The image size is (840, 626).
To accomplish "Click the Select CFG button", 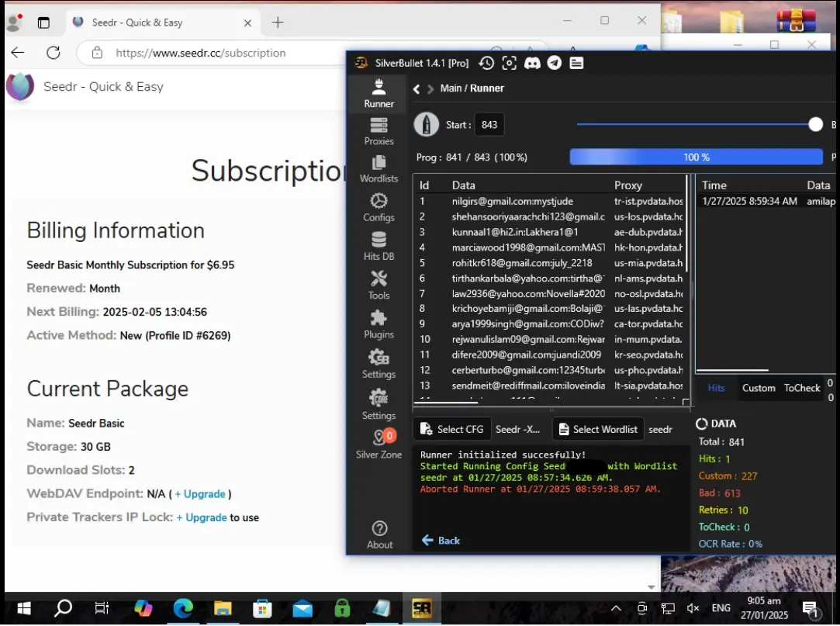I will [452, 429].
